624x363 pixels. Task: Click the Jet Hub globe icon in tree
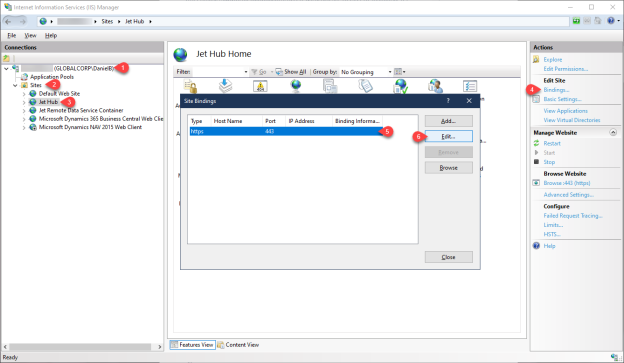[33, 102]
